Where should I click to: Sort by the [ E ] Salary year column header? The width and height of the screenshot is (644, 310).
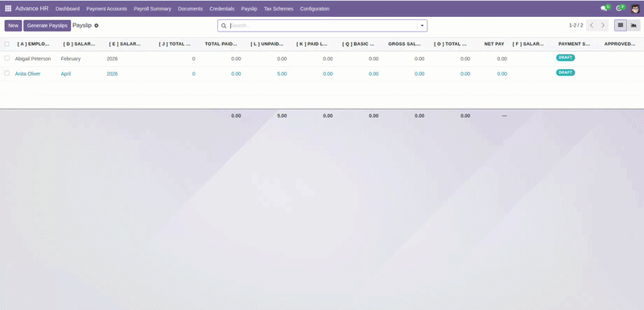(125, 44)
